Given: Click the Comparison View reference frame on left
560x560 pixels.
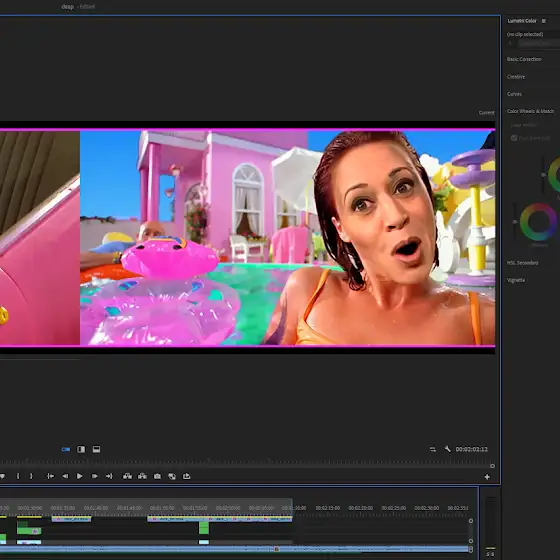Looking at the screenshot, I should coord(40,238).
